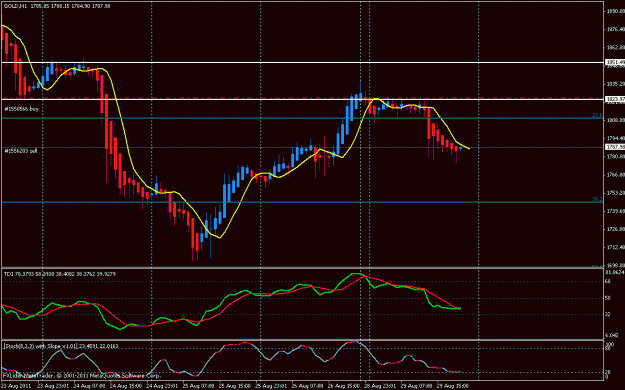Click the 1712.40 price axis label
This screenshot has width=625, height=390.
point(615,247)
